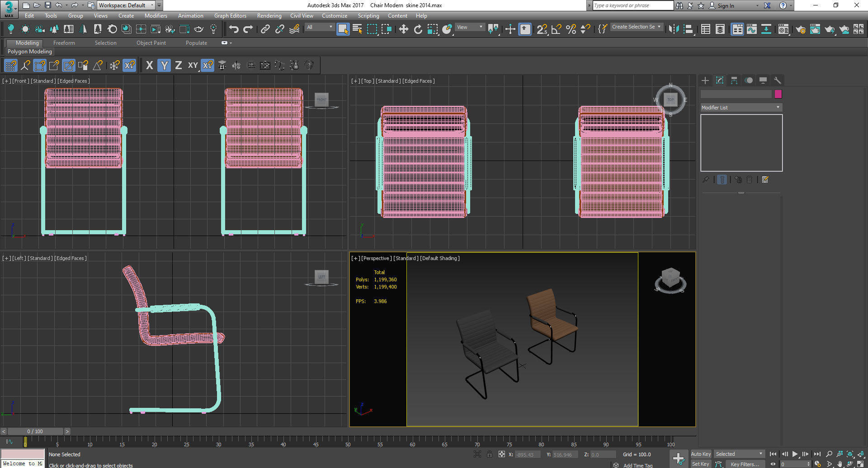This screenshot has width=868, height=468.
Task: Constrain to the Z axis button
Action: (179, 66)
